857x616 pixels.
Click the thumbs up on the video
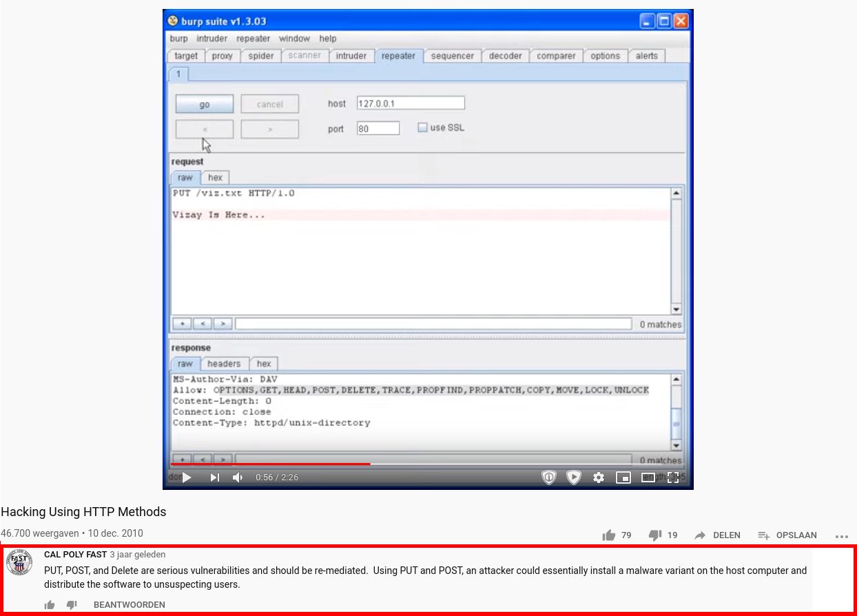[609, 535]
